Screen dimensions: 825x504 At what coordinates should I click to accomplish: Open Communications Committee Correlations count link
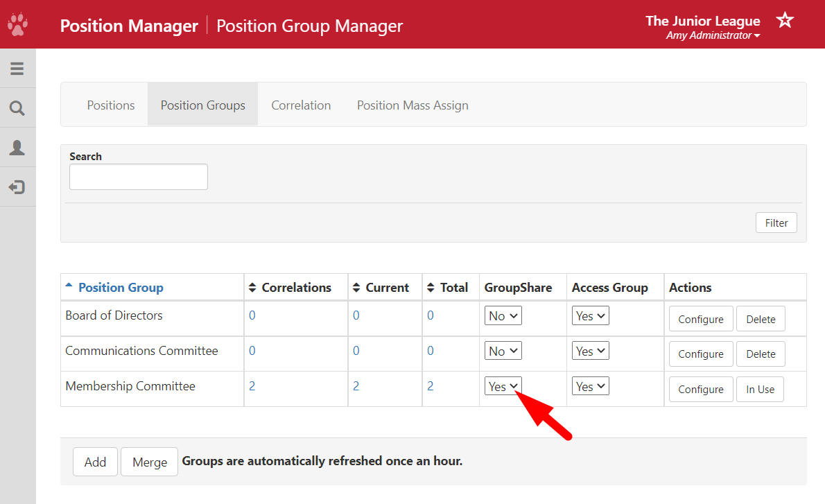(252, 350)
